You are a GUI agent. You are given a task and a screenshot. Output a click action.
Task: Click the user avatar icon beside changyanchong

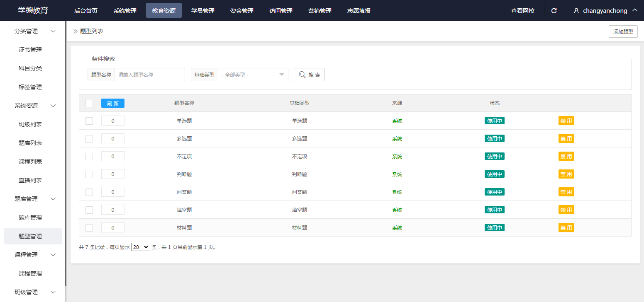click(x=576, y=11)
